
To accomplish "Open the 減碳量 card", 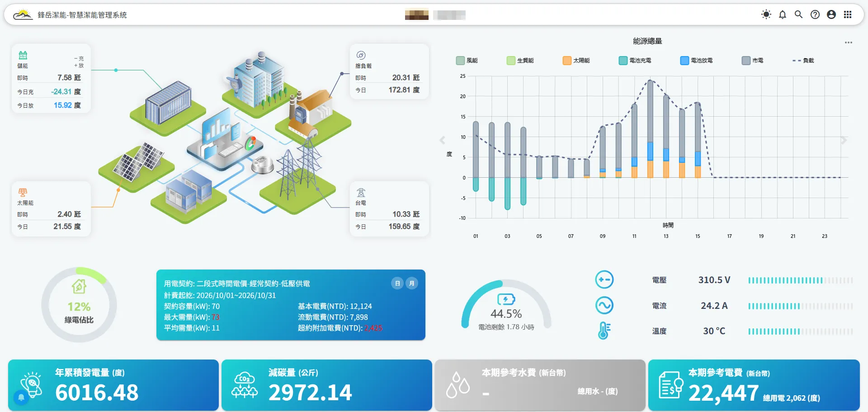I will [327, 385].
